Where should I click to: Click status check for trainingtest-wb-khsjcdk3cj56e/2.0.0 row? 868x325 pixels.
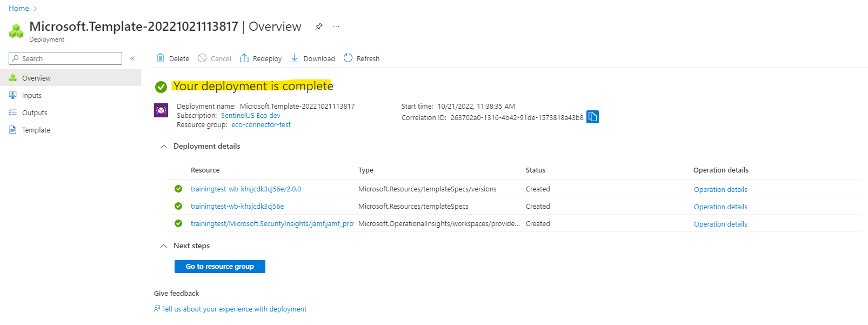[178, 189]
